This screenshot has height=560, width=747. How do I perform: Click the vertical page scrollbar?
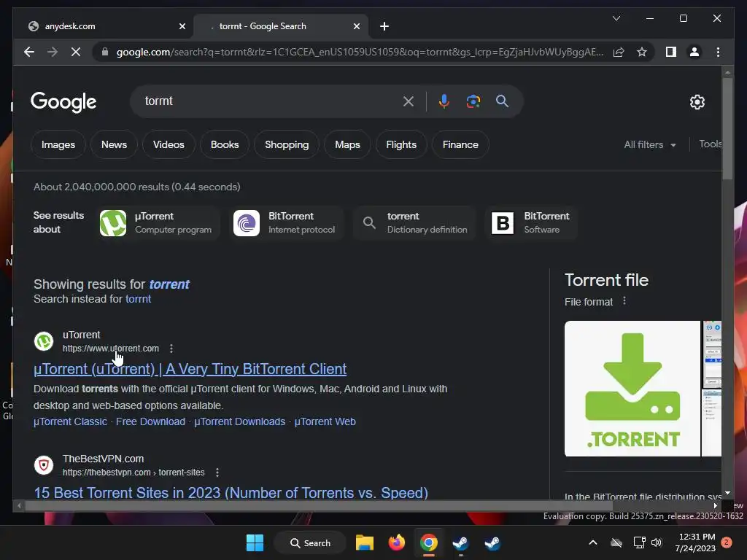[x=727, y=128]
